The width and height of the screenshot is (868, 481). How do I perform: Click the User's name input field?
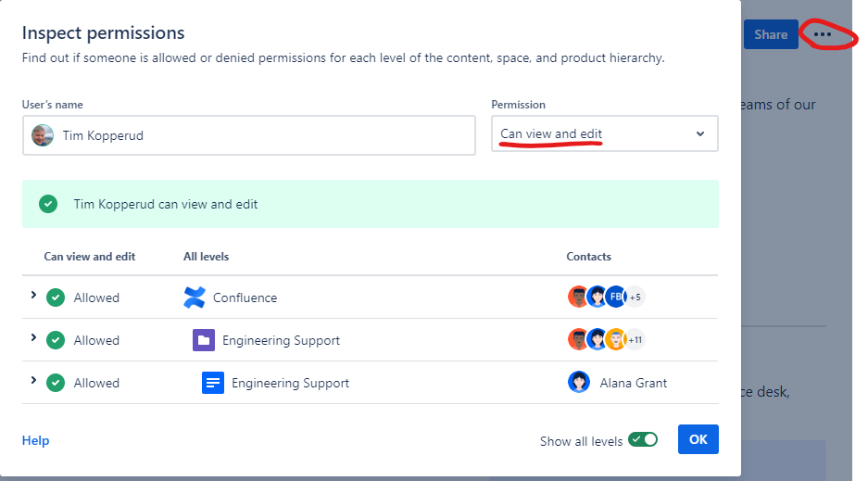point(249,135)
